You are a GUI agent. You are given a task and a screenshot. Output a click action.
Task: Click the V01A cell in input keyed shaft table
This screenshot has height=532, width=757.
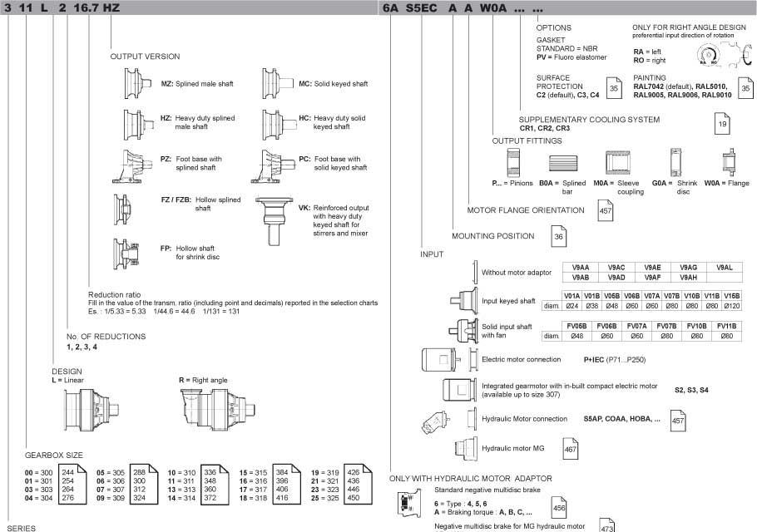pyautogui.click(x=571, y=295)
